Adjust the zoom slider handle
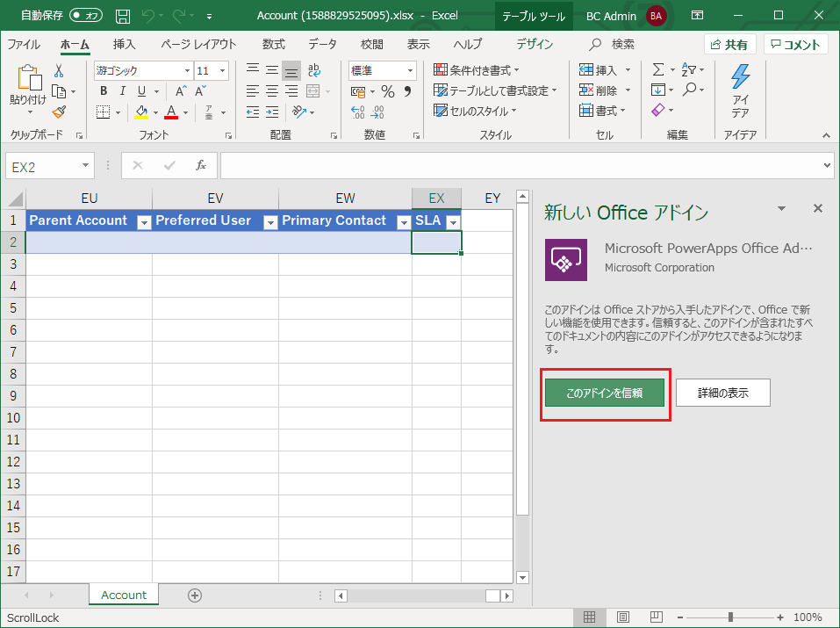The image size is (840, 628). (x=730, y=617)
